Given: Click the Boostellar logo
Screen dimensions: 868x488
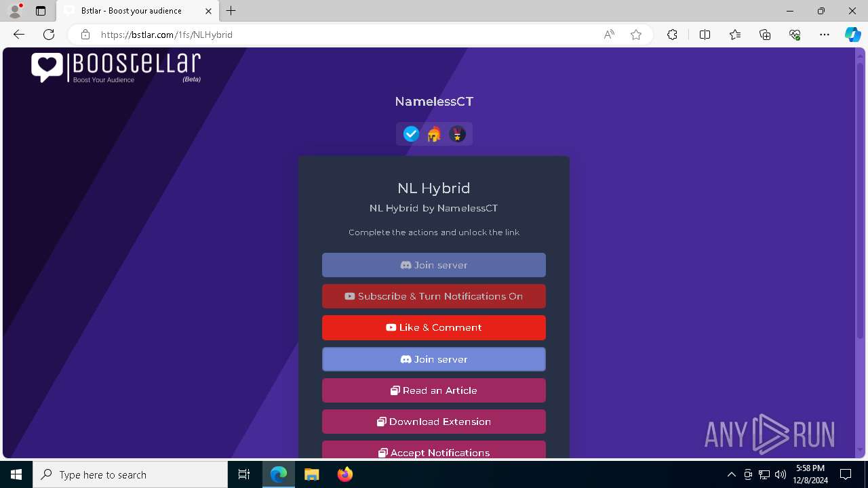Looking at the screenshot, I should pos(116,68).
